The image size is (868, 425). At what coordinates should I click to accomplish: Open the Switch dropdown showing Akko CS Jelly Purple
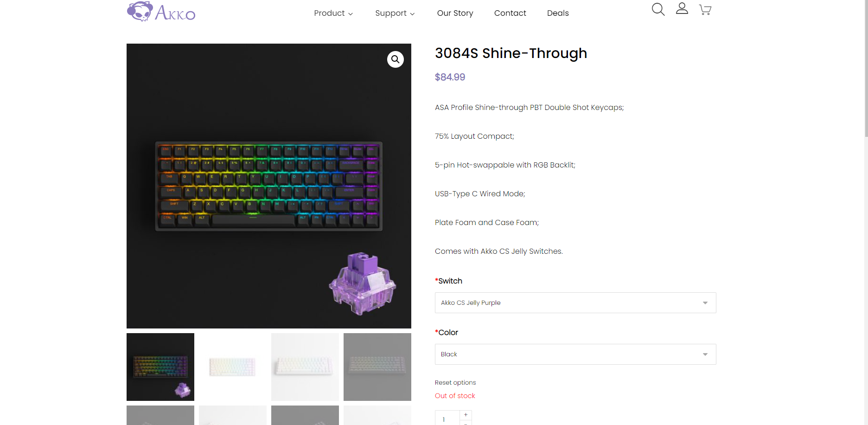pos(575,303)
